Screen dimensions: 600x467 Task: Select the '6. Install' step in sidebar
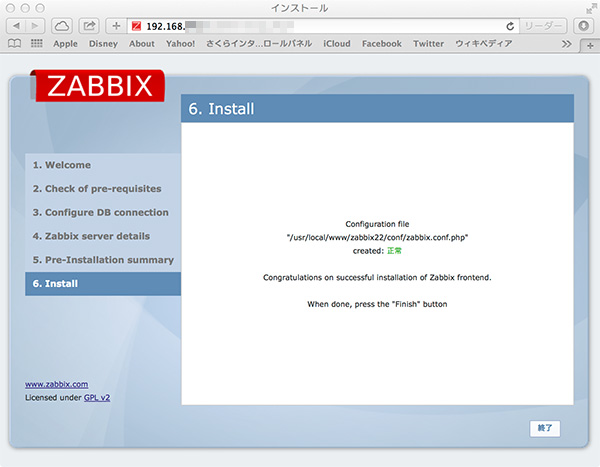point(103,283)
